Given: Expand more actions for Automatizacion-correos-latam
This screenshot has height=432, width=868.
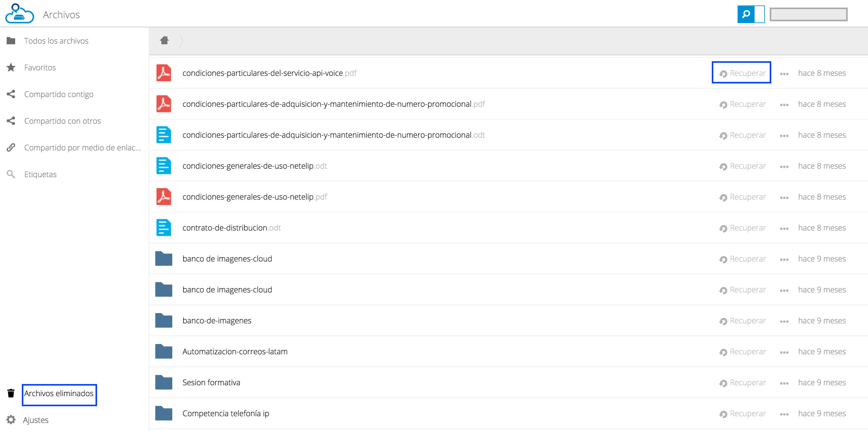Looking at the screenshot, I should click(784, 352).
